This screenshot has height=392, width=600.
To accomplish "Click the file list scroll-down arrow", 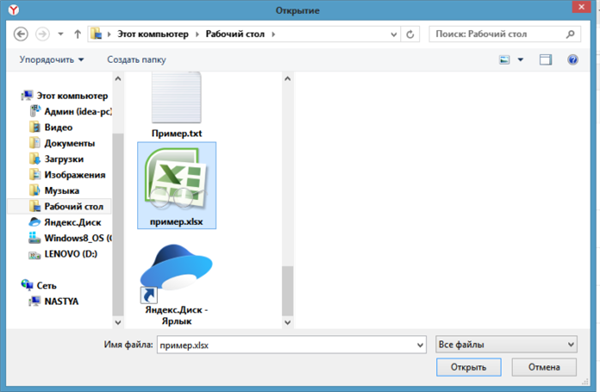I will (x=288, y=322).
